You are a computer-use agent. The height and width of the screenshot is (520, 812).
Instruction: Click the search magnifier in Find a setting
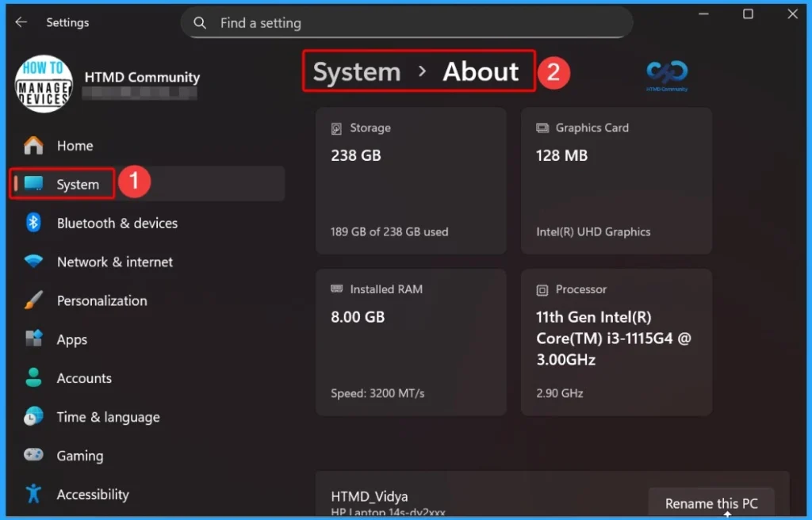click(200, 23)
